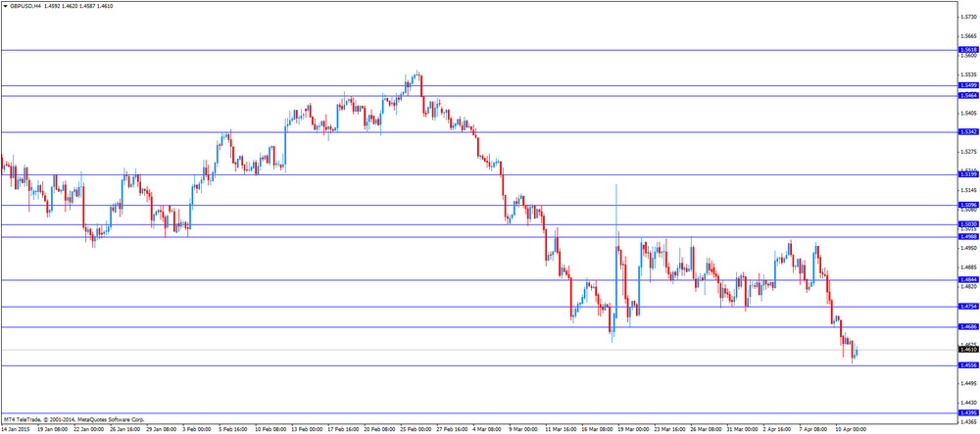Select the 1.4686 price level label
Viewport: 980px width, 434px height.
(967, 326)
